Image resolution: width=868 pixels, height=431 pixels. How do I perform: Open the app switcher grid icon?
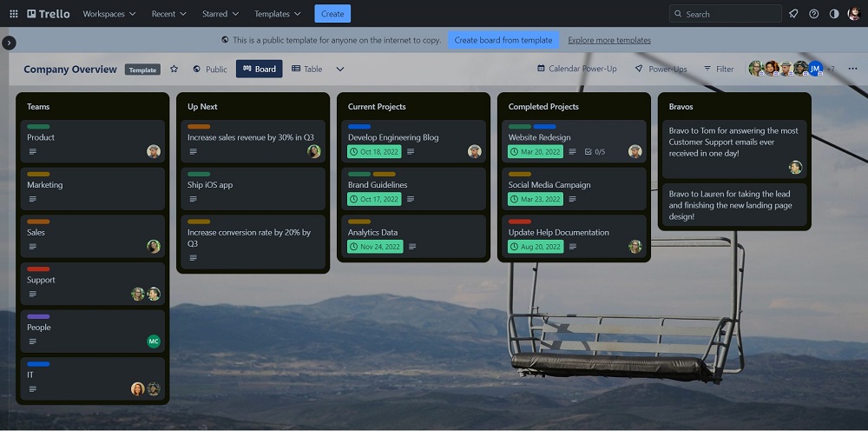coord(14,14)
